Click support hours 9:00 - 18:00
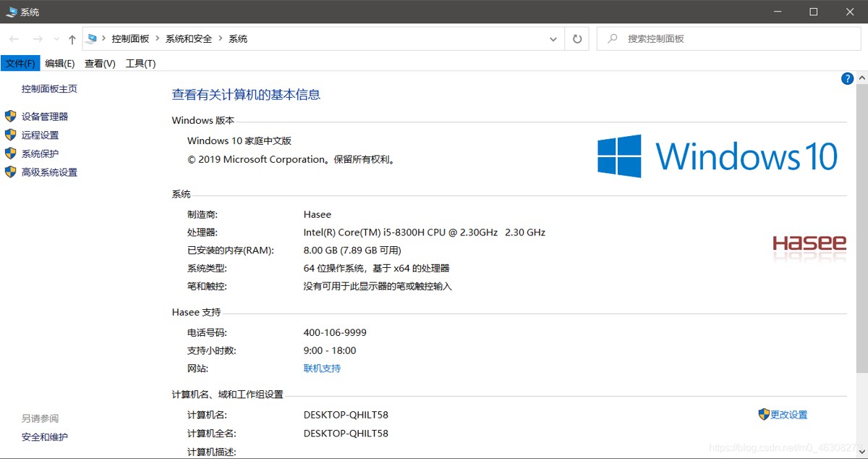 (330, 351)
